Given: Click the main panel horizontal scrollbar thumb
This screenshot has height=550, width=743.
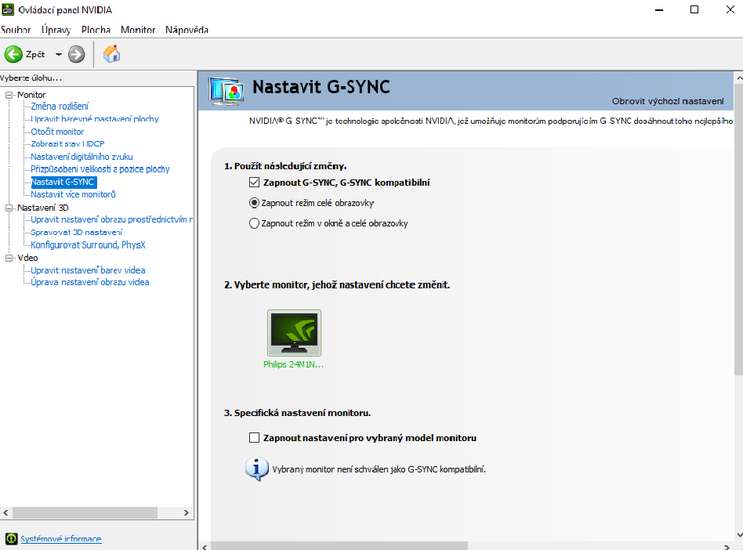Looking at the screenshot, I should [x=339, y=546].
